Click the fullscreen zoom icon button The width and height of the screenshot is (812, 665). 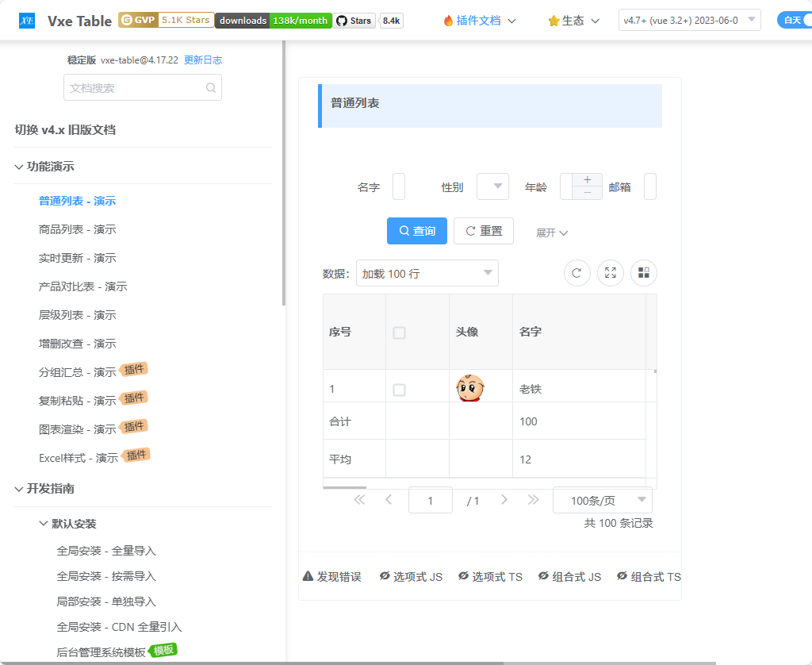tap(611, 273)
